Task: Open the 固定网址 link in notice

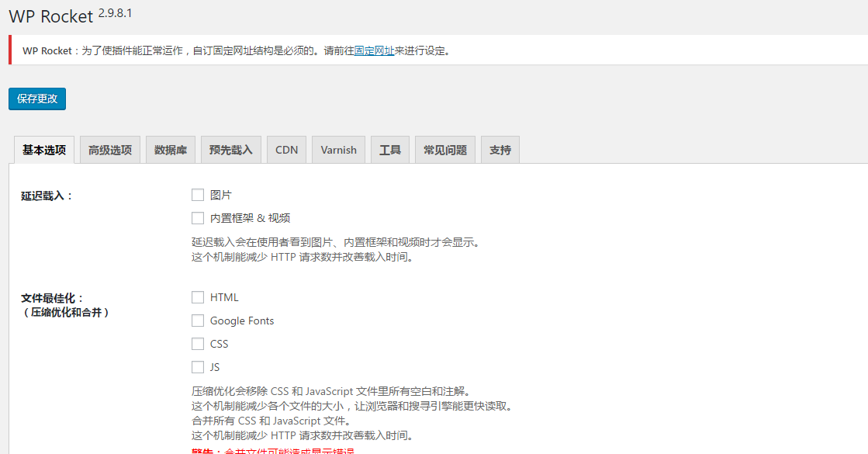Action: pyautogui.click(x=374, y=51)
